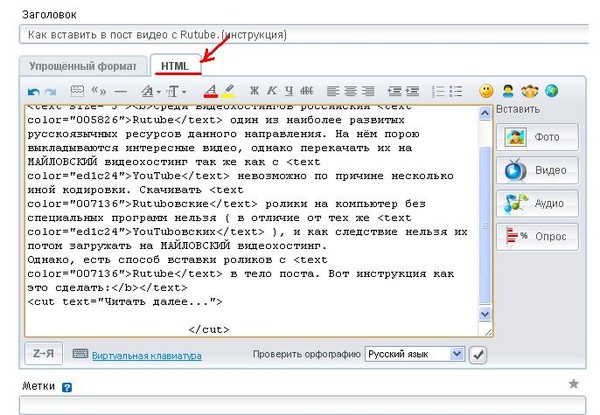Toggle bold Ж formatting
The width and height of the screenshot is (600, 415).
[254, 91]
